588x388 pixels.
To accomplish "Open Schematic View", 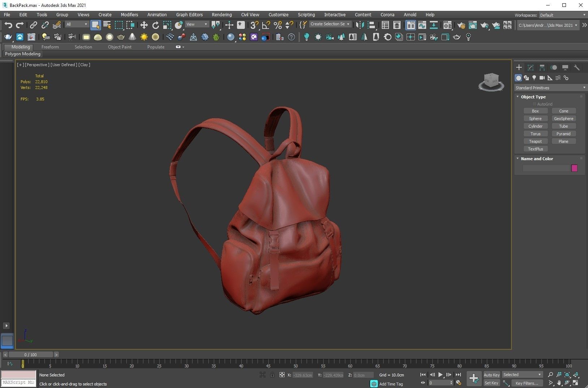I will [434, 25].
